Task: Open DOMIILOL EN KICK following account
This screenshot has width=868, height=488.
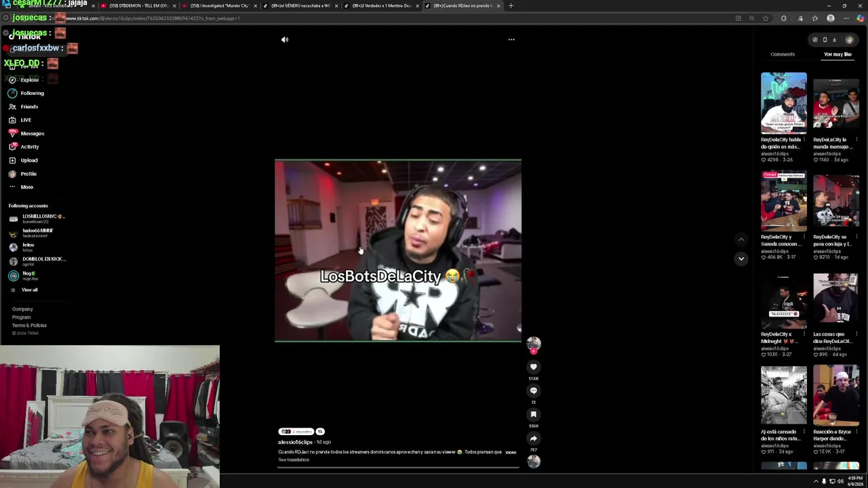Action: pyautogui.click(x=37, y=261)
